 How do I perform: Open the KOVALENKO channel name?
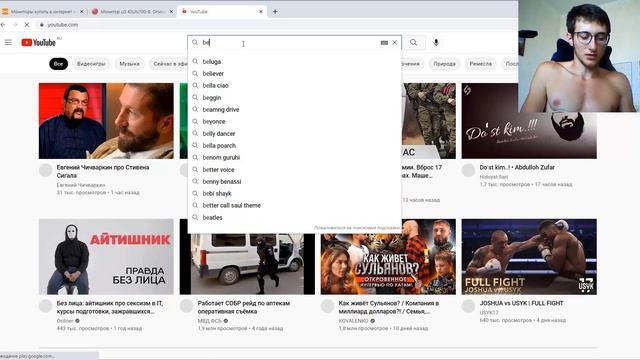click(x=353, y=321)
